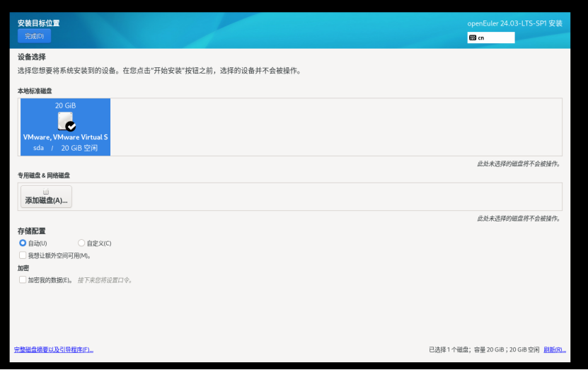This screenshot has width=588, height=370.
Task: Click the 刷新(R)... refresh link
Action: 555,349
